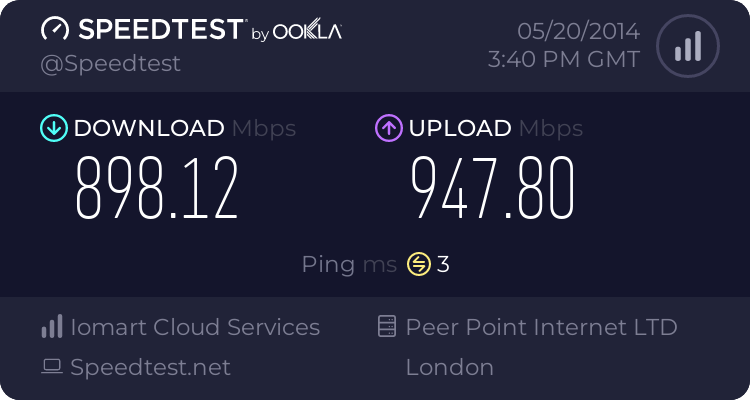The width and height of the screenshot is (750, 400).
Task: Click the test date 05/20/2014
Action: pyautogui.click(x=576, y=30)
